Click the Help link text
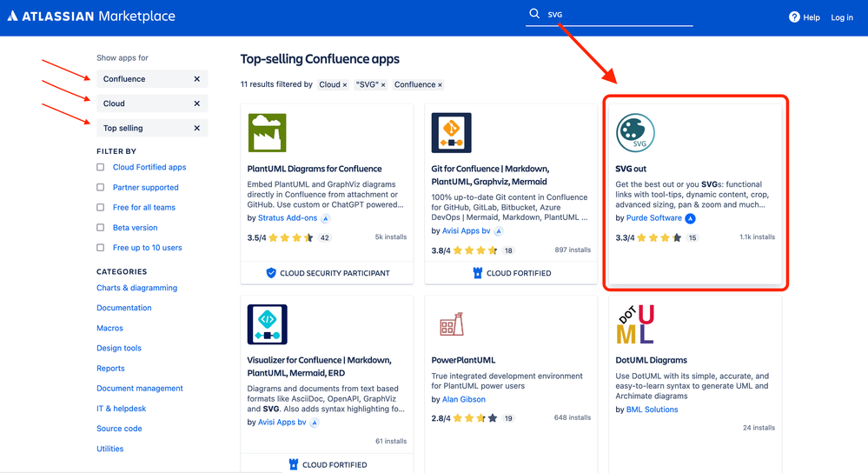Viewport: 868px width, 473px height. (812, 17)
